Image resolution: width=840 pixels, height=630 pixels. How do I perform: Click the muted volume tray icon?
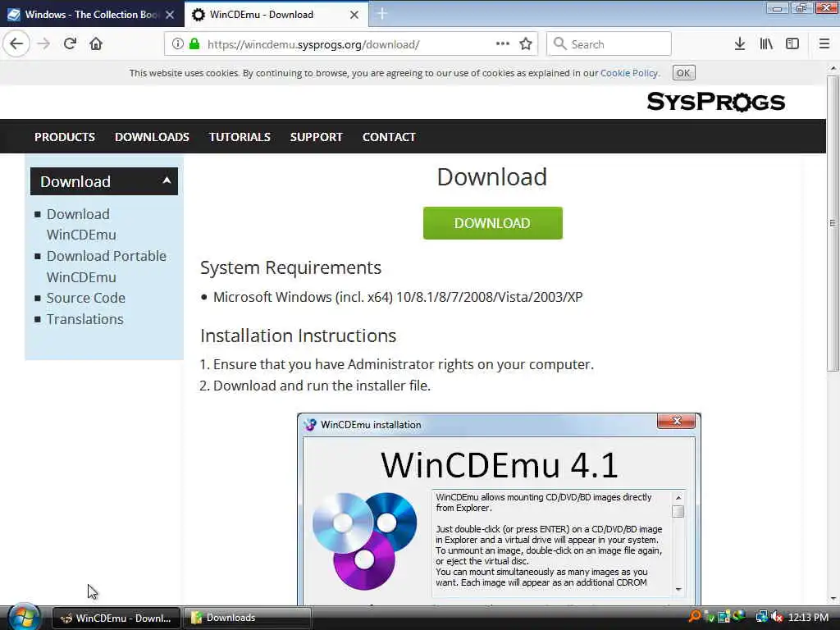777,617
